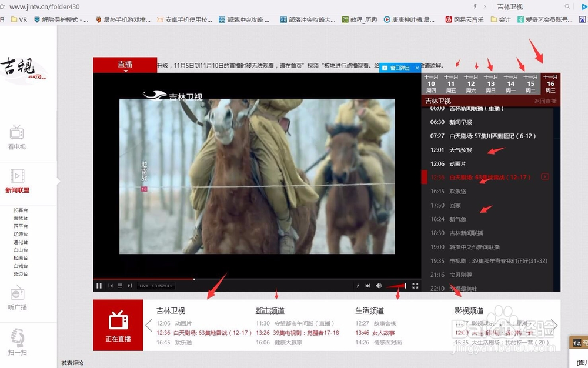The image size is (588, 368).
Task: Select the 扫一扫 scan icon
Action: (16, 338)
